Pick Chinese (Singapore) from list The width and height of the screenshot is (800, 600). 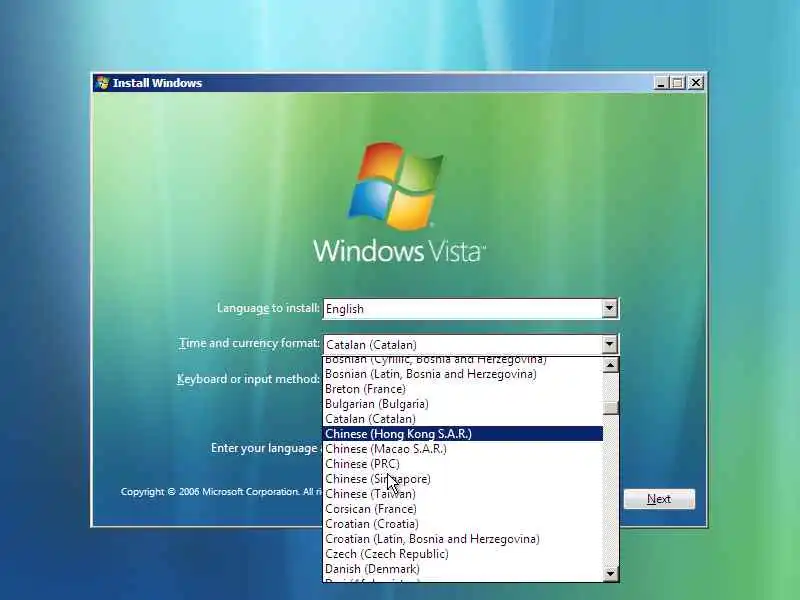pyautogui.click(x=463, y=479)
